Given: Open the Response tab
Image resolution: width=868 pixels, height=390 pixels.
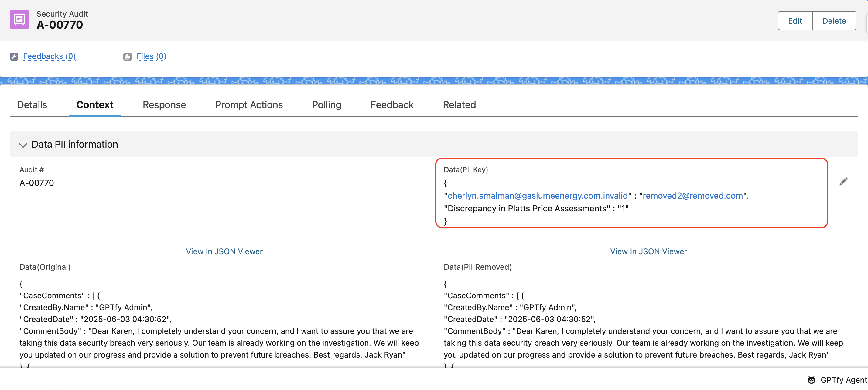Looking at the screenshot, I should (164, 105).
